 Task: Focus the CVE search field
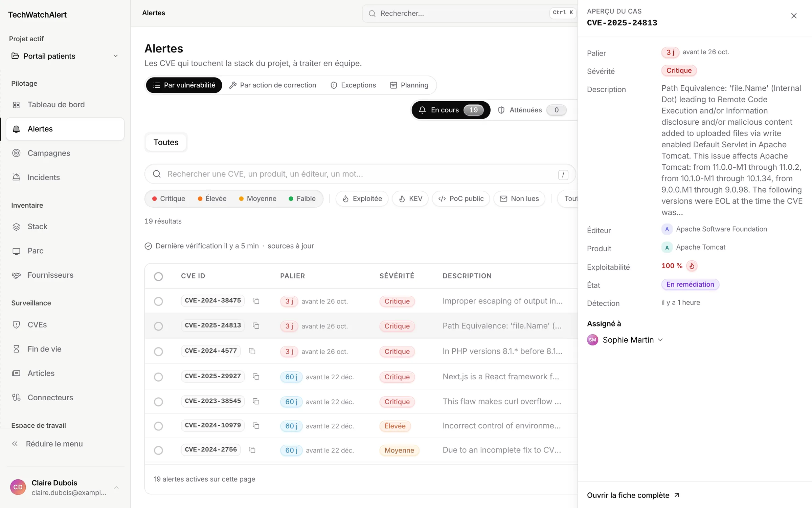[360, 174]
